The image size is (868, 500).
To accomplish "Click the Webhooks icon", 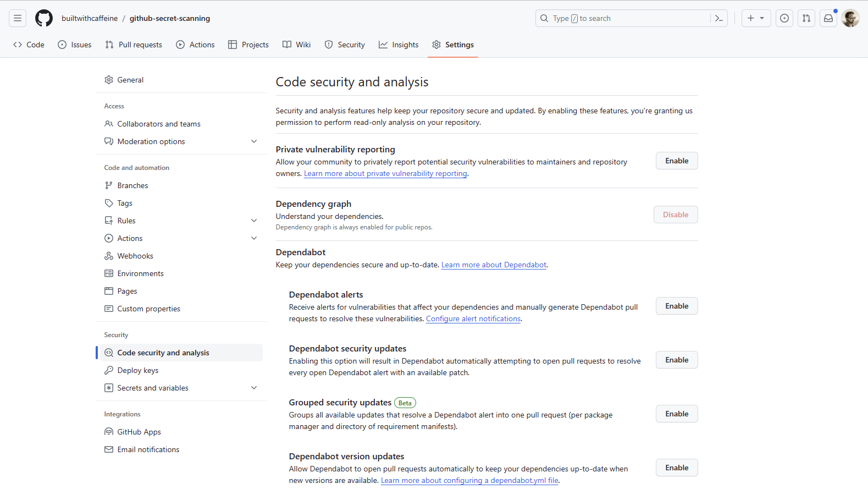I will [109, 256].
